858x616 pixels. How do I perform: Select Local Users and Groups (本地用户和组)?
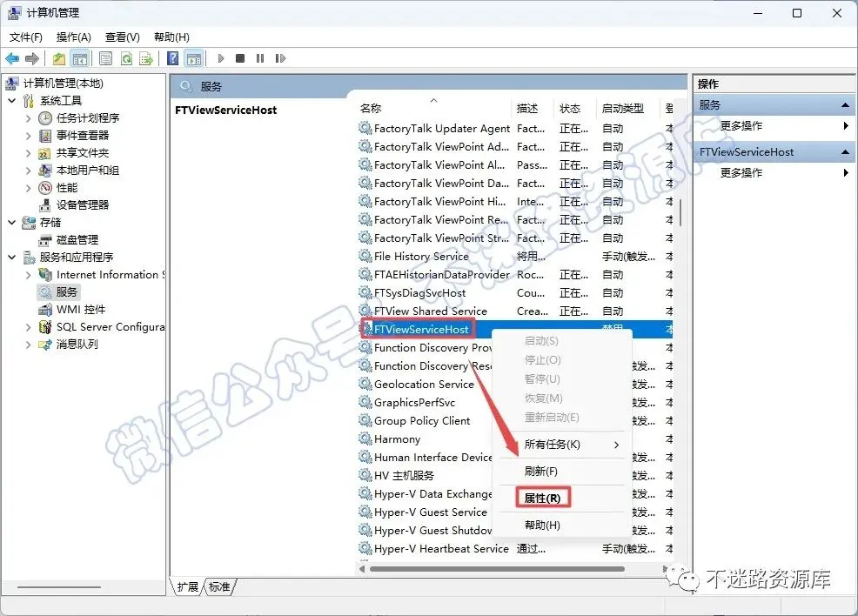coord(88,171)
